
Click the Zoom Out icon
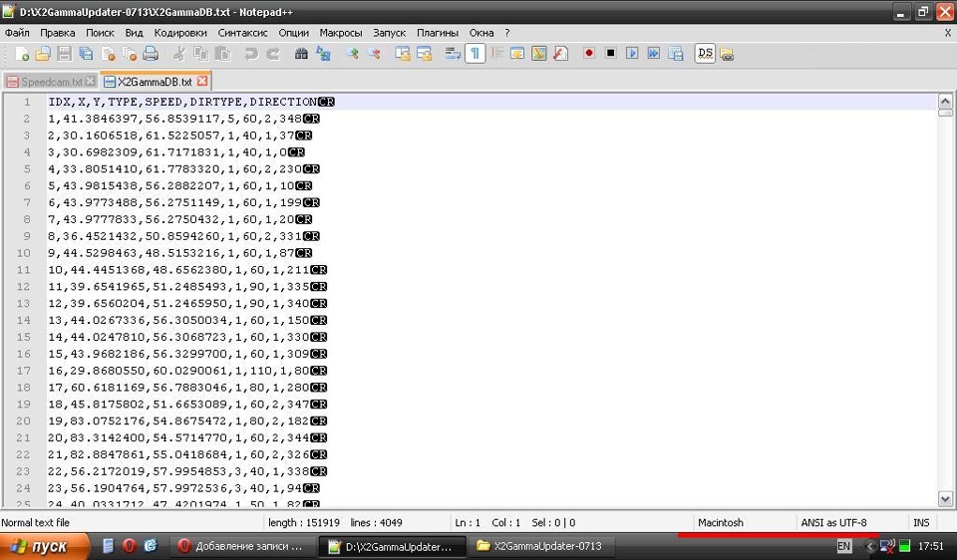[374, 54]
